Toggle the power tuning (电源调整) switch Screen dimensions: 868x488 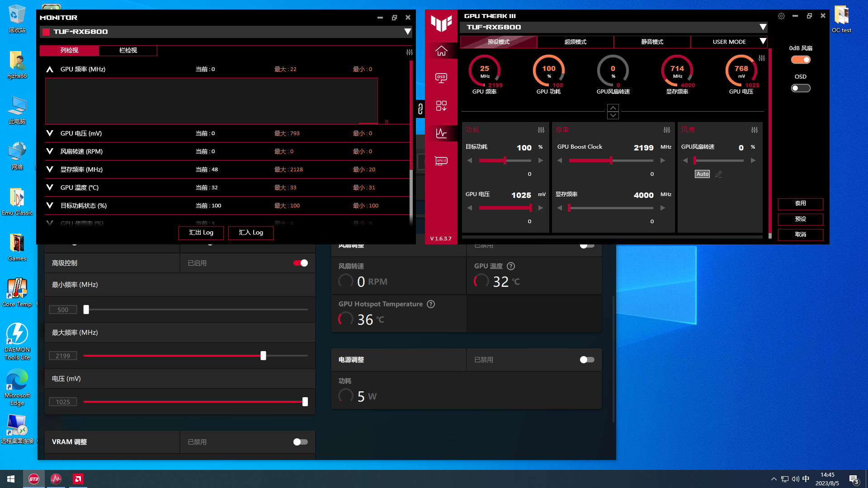(587, 360)
